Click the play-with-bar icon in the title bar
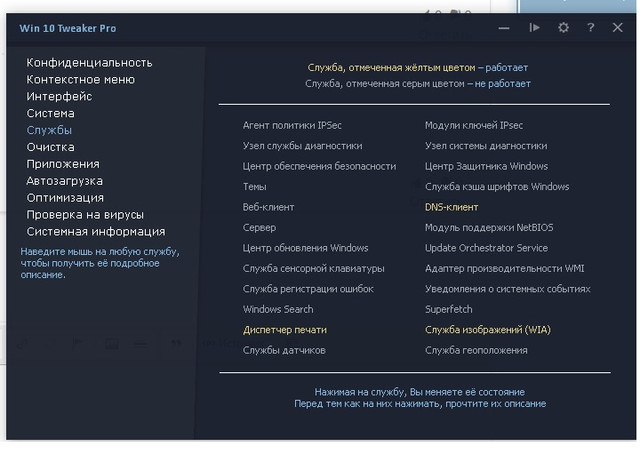Viewport: 640px width, 453px height. 534,28
